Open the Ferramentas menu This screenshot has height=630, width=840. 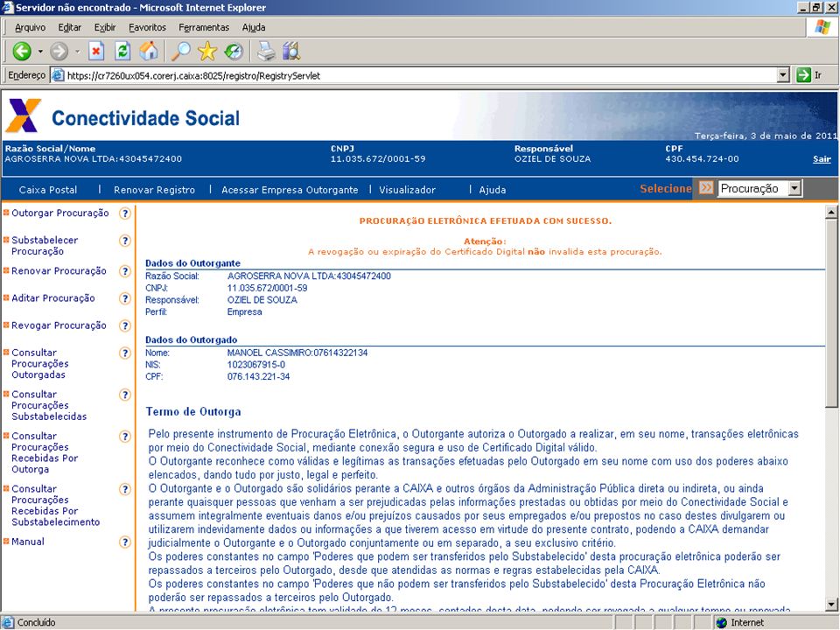(x=204, y=27)
